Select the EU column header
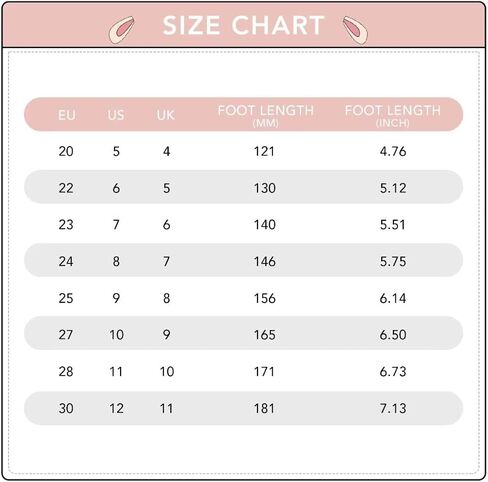This screenshot has width=488, height=482. tap(67, 115)
